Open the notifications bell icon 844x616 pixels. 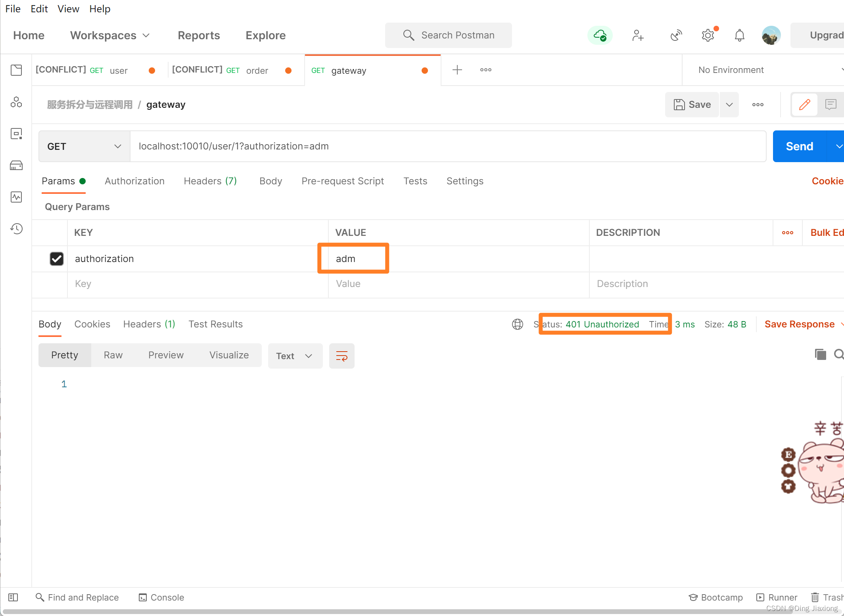(x=740, y=35)
